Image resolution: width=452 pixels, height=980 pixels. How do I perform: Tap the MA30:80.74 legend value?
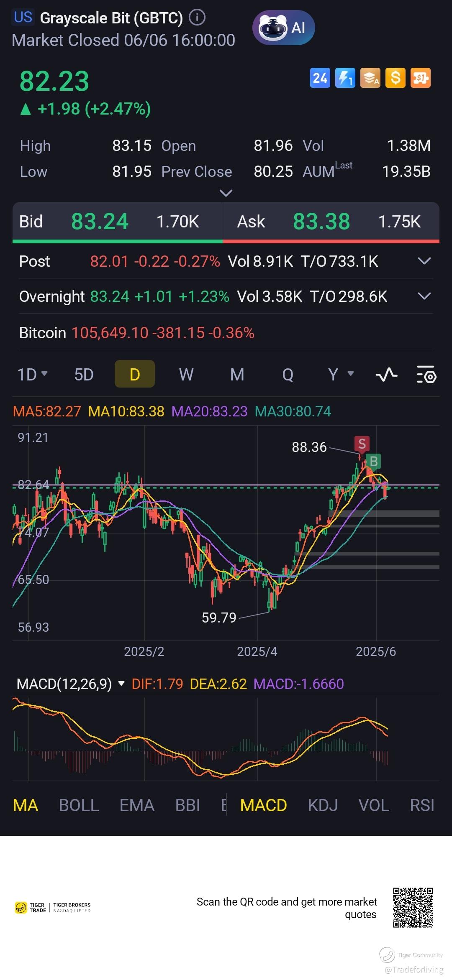pyautogui.click(x=293, y=411)
